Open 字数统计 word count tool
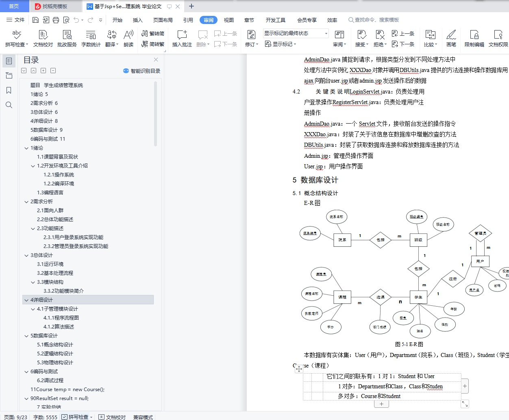Viewport: 509px width, 420px height. tap(91, 39)
